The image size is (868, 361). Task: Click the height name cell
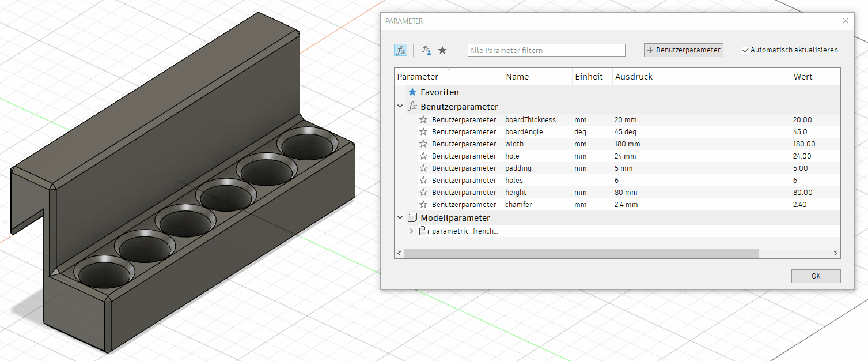pyautogui.click(x=516, y=193)
